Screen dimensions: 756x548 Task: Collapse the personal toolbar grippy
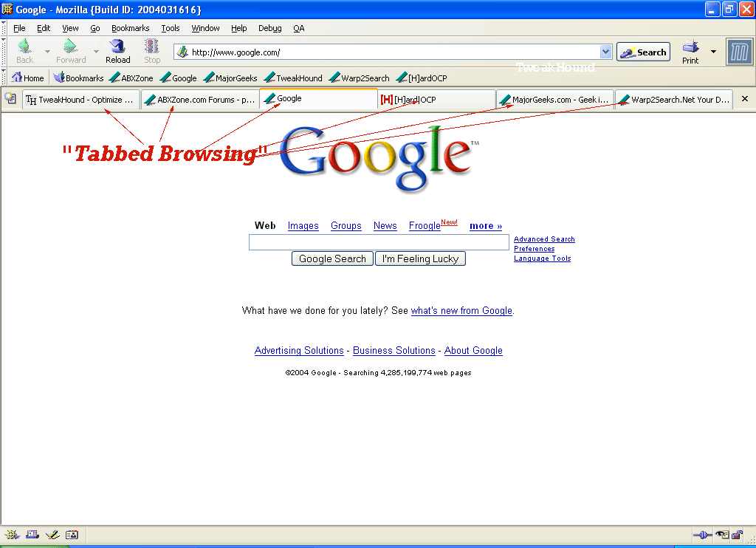point(4,78)
